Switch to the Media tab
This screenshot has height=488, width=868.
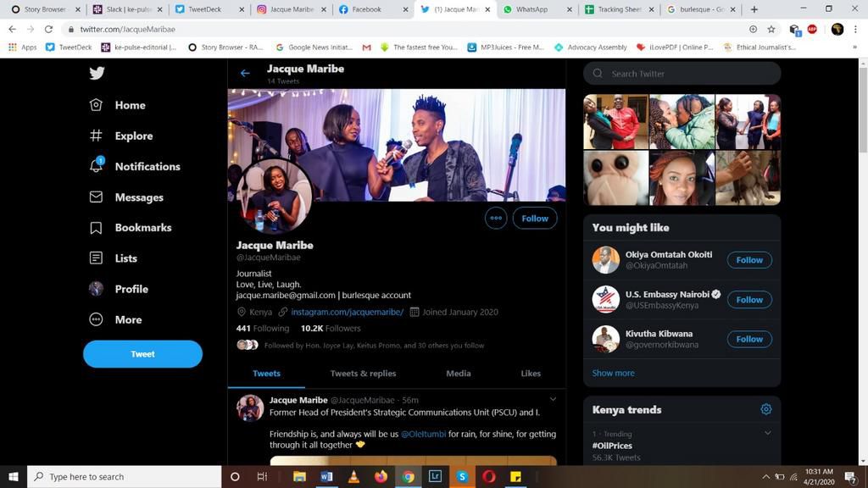coord(458,373)
